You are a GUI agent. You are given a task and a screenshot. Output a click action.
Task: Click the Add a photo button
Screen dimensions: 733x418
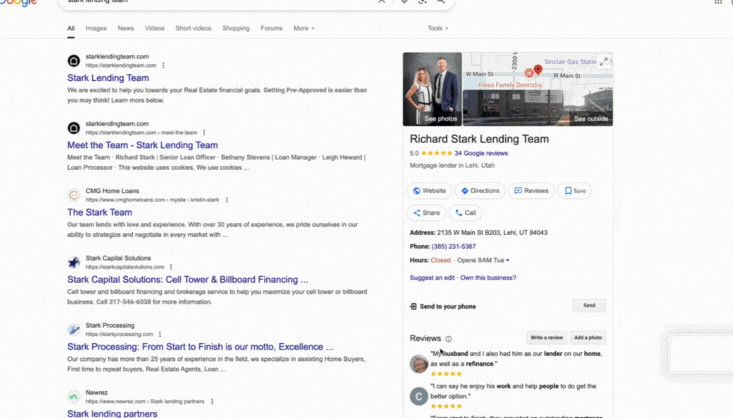pyautogui.click(x=588, y=338)
